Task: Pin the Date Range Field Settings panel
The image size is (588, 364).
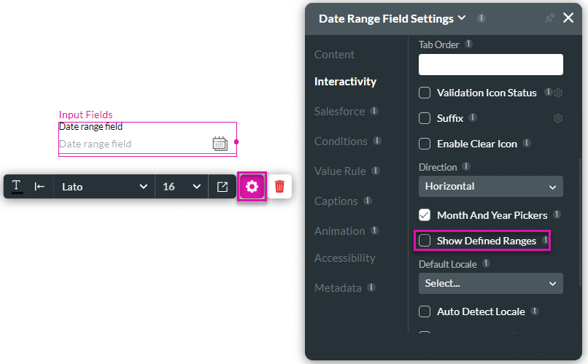Action: click(550, 18)
